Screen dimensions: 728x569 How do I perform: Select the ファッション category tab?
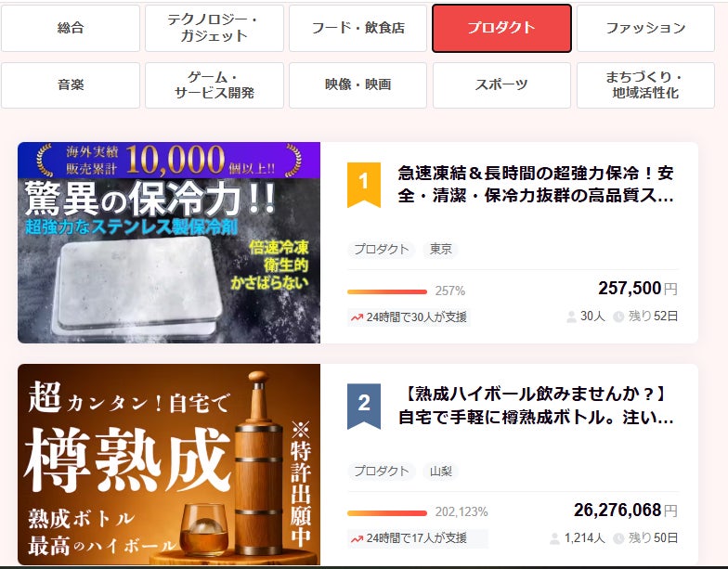[x=645, y=28]
